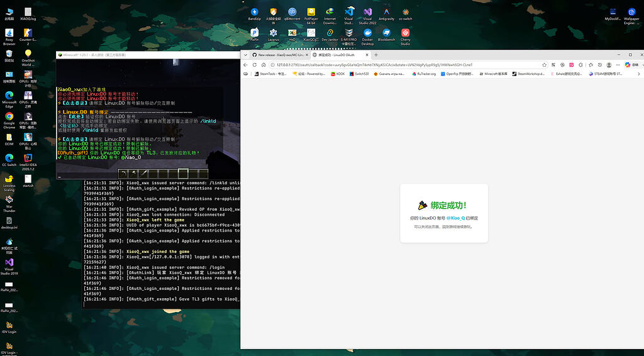
Task: Open Docker Desktop shortcut
Action: [367, 37]
